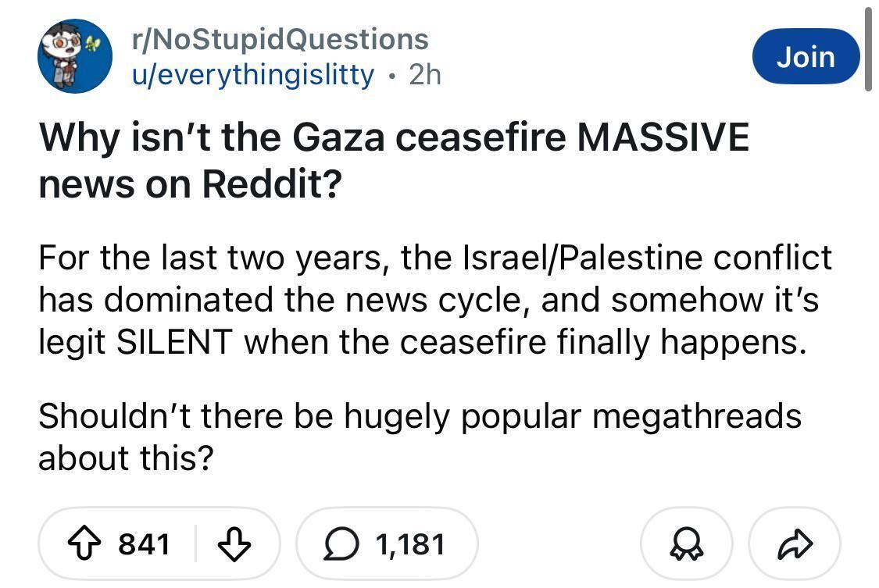The width and height of the screenshot is (879, 588).
Task: Open the r/NoStupidQuestions subreddit name link
Action: [x=280, y=38]
